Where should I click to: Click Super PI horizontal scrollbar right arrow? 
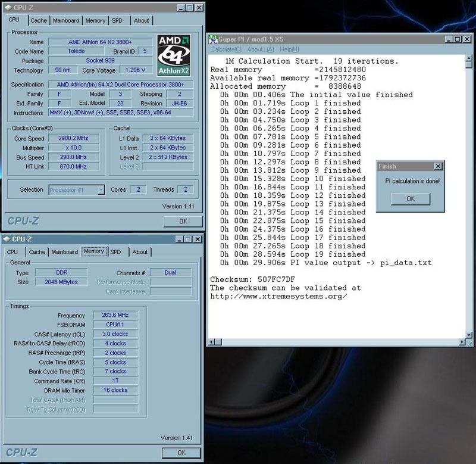click(462, 342)
